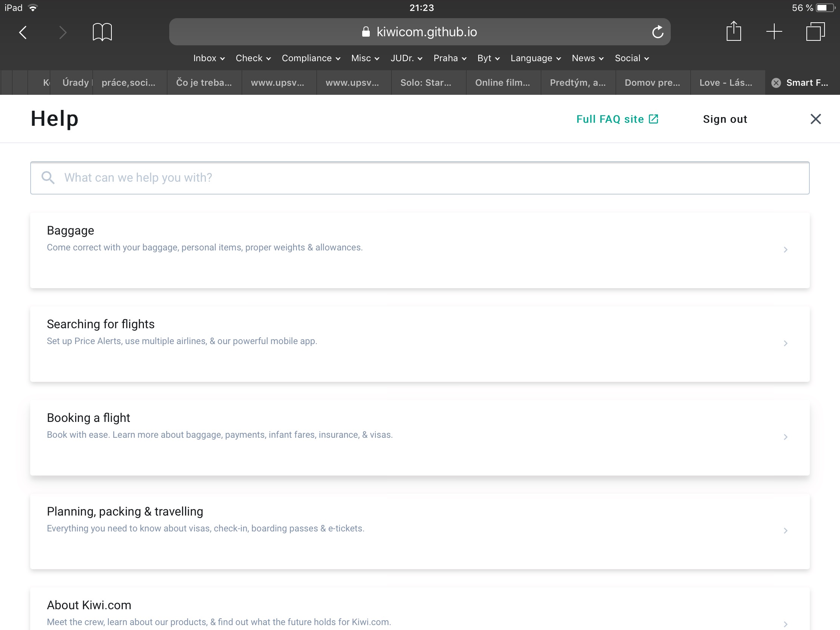Open the Baggage help category
Image resolution: width=840 pixels, height=630 pixels.
pos(70,230)
